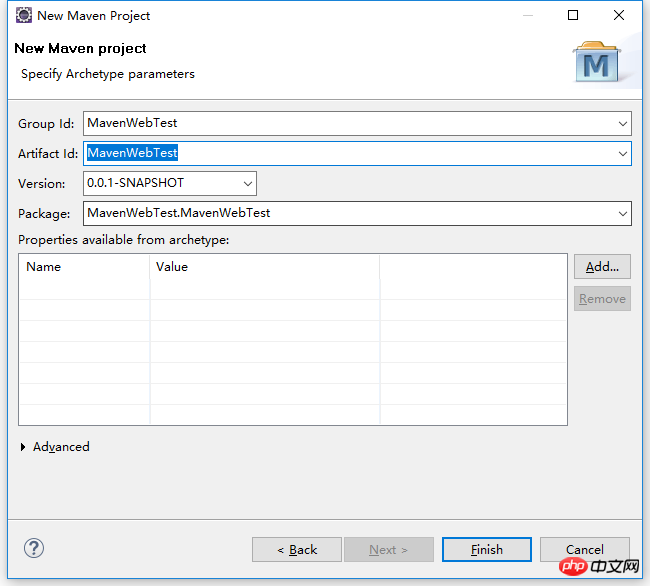Click the disabled Remove button

(602, 298)
